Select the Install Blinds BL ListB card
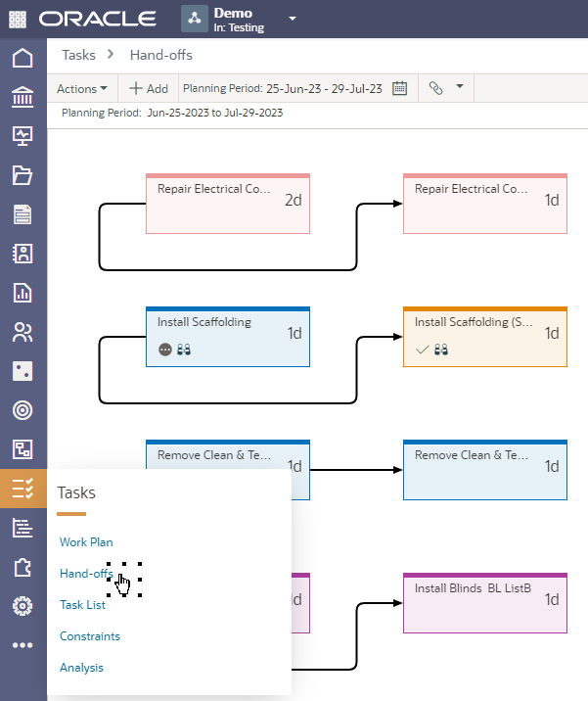The image size is (588, 701). coord(485,603)
